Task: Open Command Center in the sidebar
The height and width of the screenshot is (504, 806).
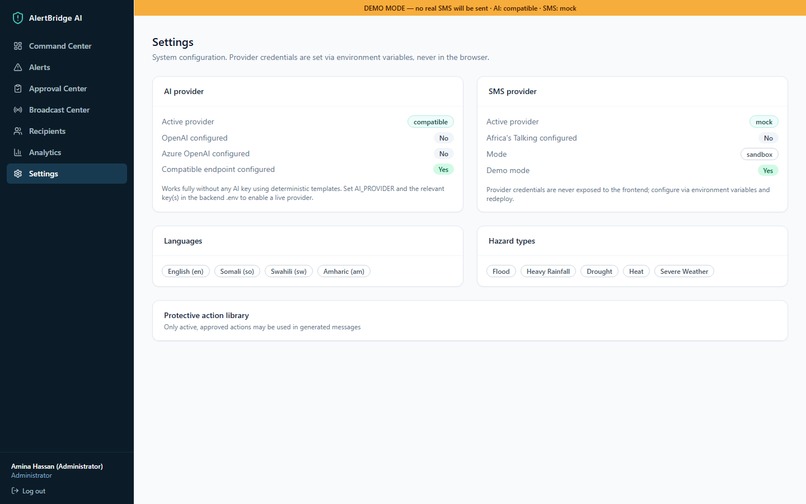Action: point(67,46)
